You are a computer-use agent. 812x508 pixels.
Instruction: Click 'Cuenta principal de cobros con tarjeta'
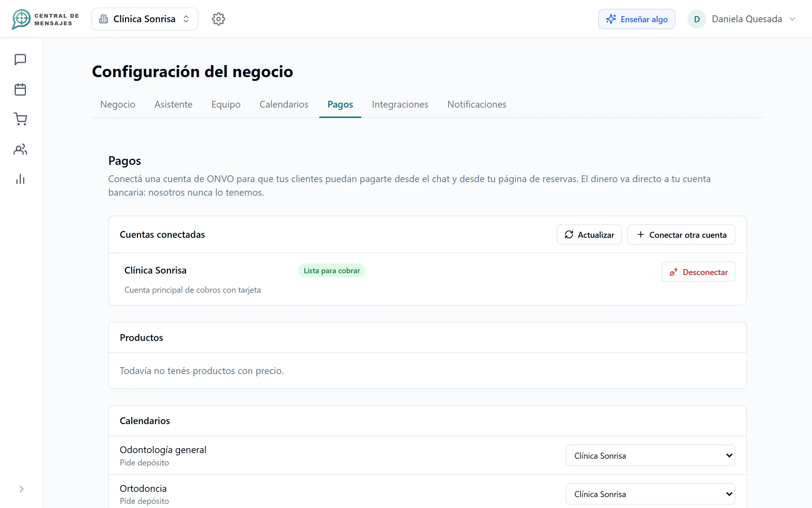[x=192, y=290]
